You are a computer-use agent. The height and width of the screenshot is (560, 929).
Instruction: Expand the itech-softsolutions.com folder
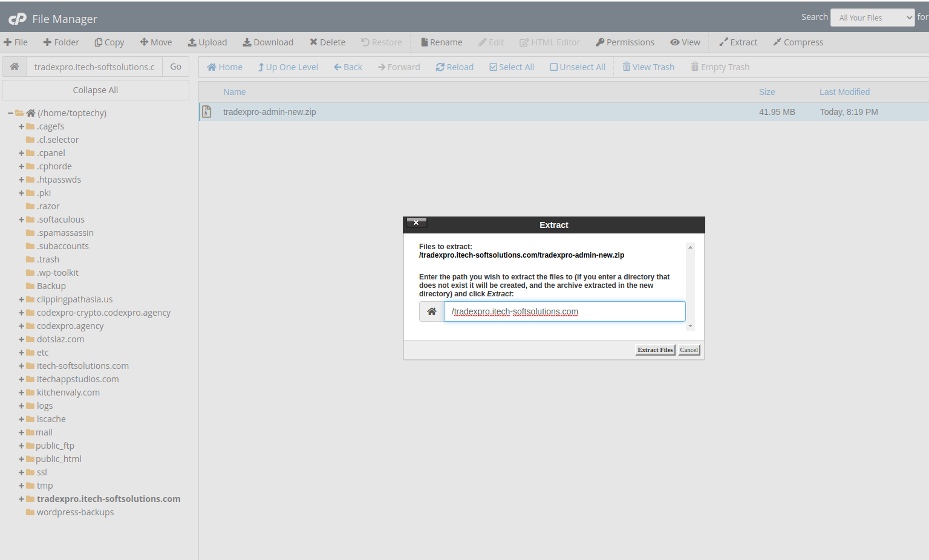pos(21,366)
